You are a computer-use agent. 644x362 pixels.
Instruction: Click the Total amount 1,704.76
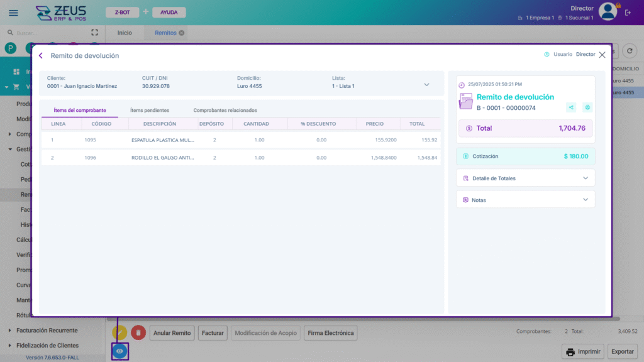click(x=572, y=128)
